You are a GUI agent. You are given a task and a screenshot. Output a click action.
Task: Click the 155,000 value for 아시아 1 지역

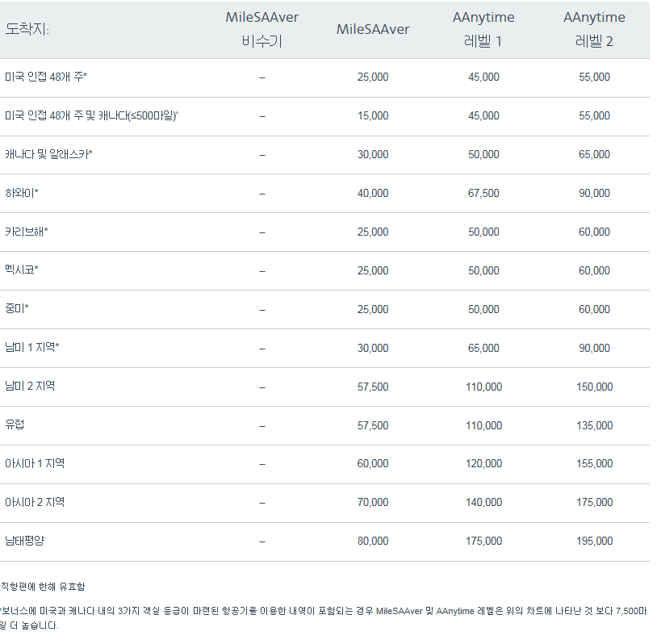pyautogui.click(x=594, y=463)
